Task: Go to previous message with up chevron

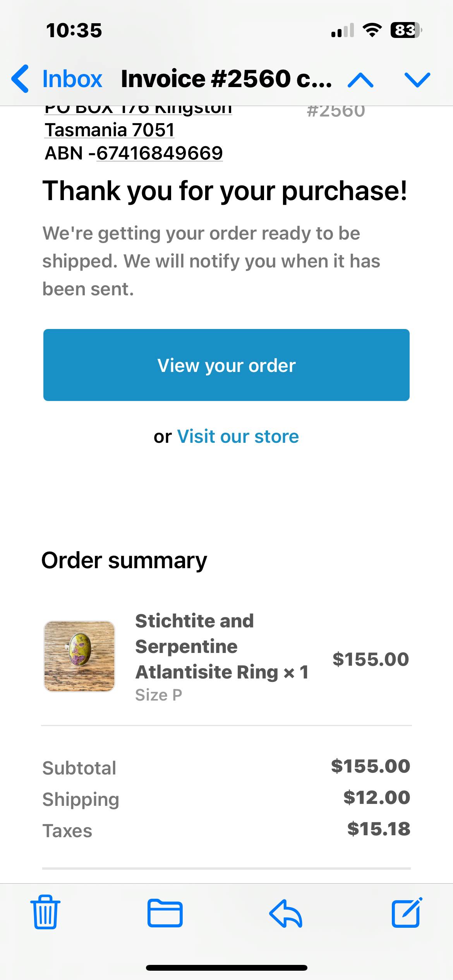Action: [x=360, y=80]
